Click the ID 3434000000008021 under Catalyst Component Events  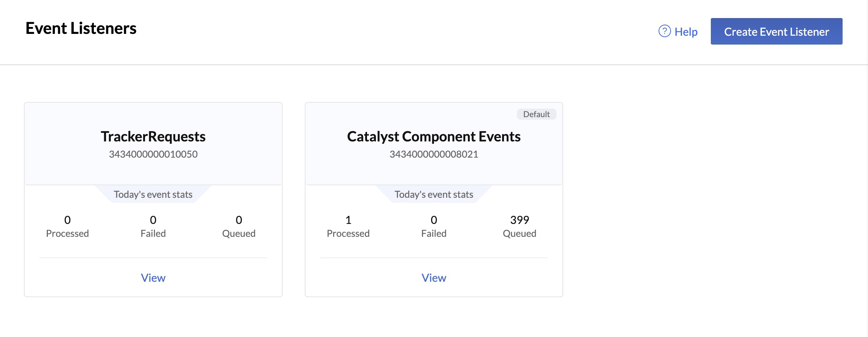[x=434, y=154]
